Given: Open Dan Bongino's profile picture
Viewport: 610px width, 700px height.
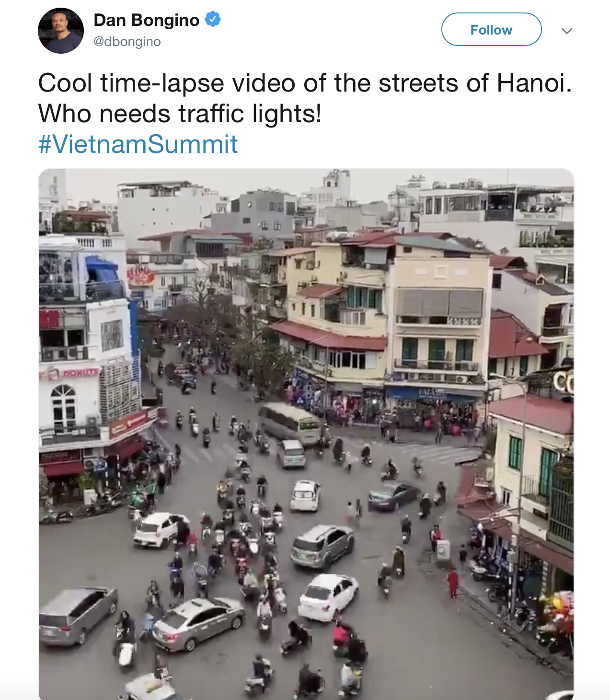Looking at the screenshot, I should click(61, 31).
